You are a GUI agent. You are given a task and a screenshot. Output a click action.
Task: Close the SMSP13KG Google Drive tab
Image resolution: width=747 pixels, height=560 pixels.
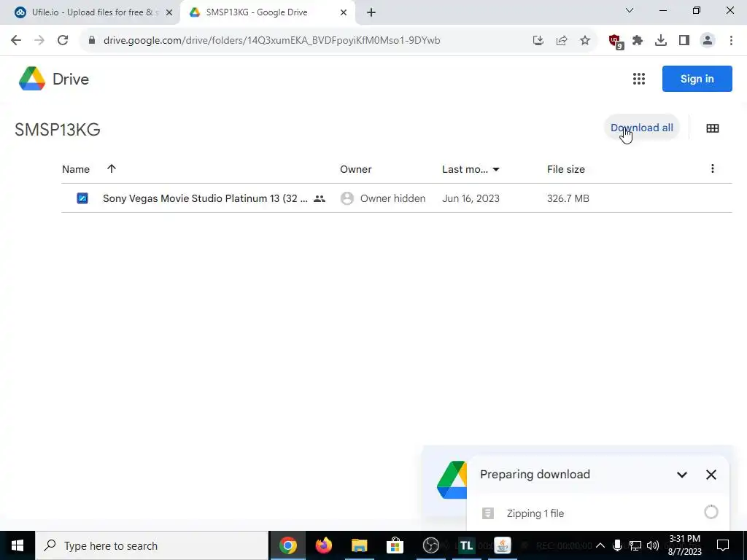pyautogui.click(x=344, y=12)
